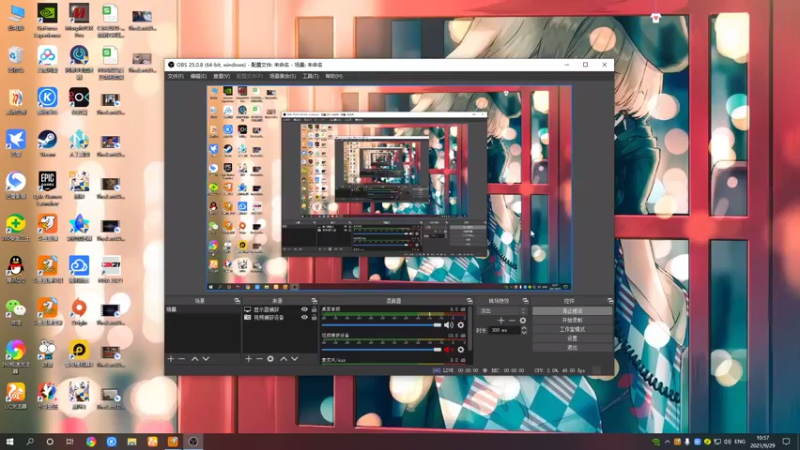Open the WeChat desktop icon

16,312
